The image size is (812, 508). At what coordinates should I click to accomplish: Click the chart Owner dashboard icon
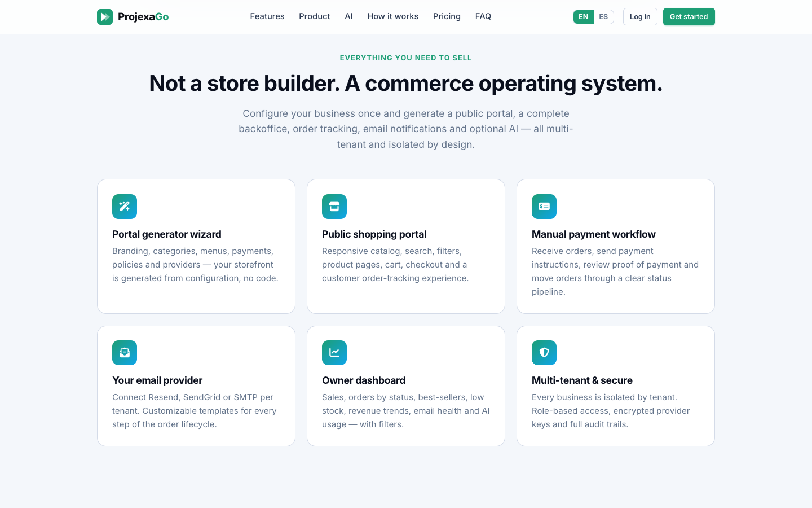point(334,353)
